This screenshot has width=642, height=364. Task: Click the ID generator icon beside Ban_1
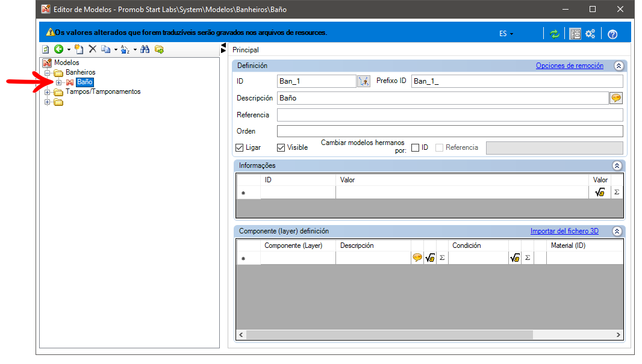coord(364,81)
